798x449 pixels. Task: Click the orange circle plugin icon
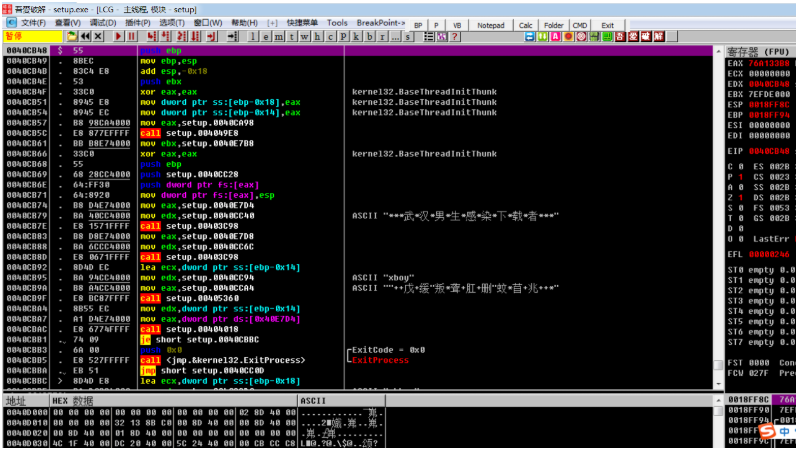[568, 37]
